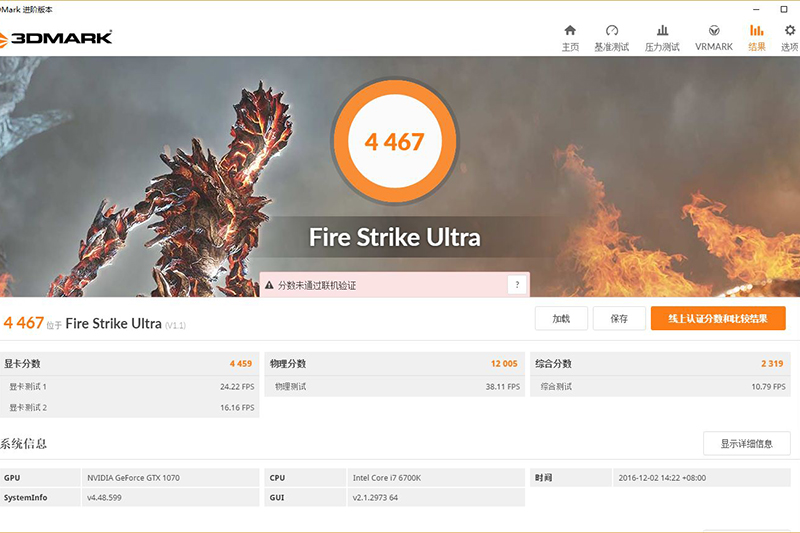The width and height of the screenshot is (800, 533).
Task: Click the 24.22 FPS value
Action: [x=237, y=387]
